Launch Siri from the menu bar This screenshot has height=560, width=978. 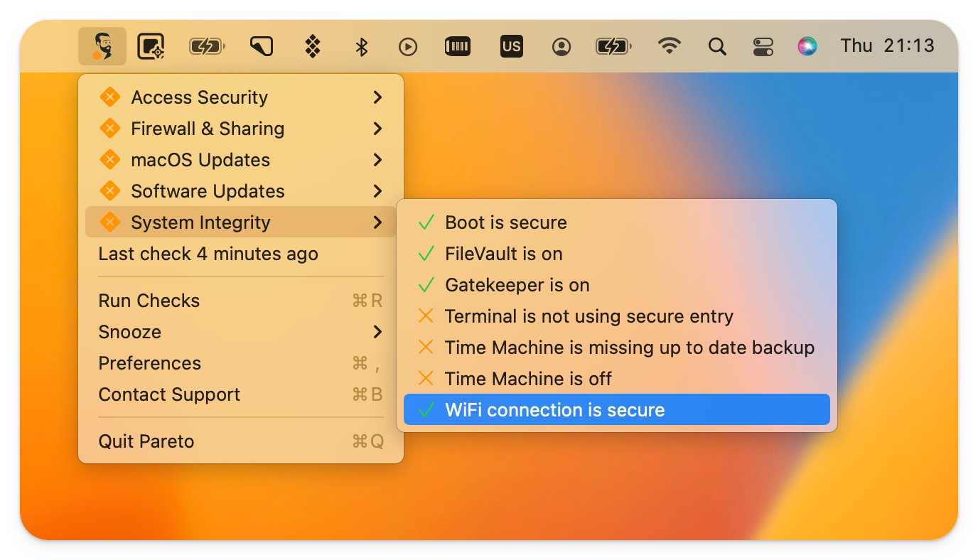click(807, 47)
